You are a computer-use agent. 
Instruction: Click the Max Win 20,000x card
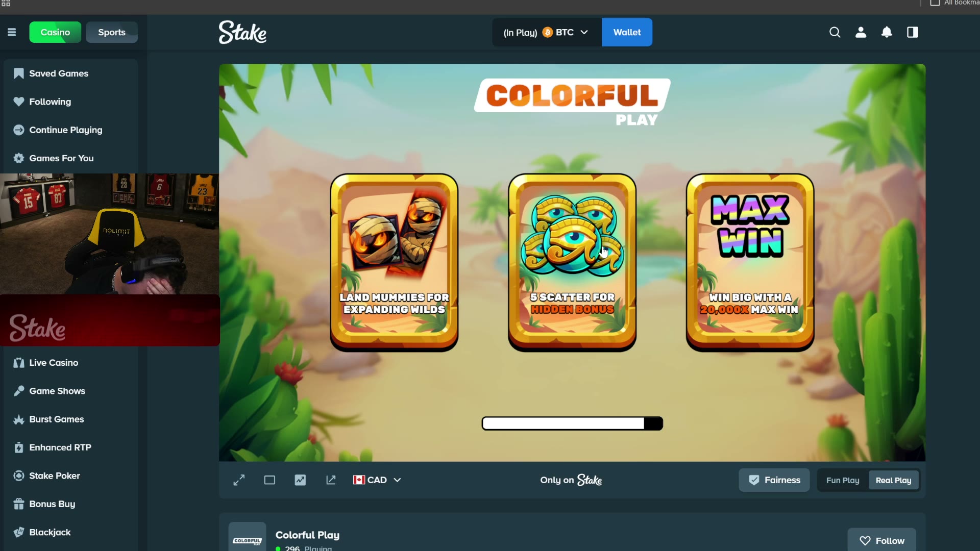(x=750, y=262)
